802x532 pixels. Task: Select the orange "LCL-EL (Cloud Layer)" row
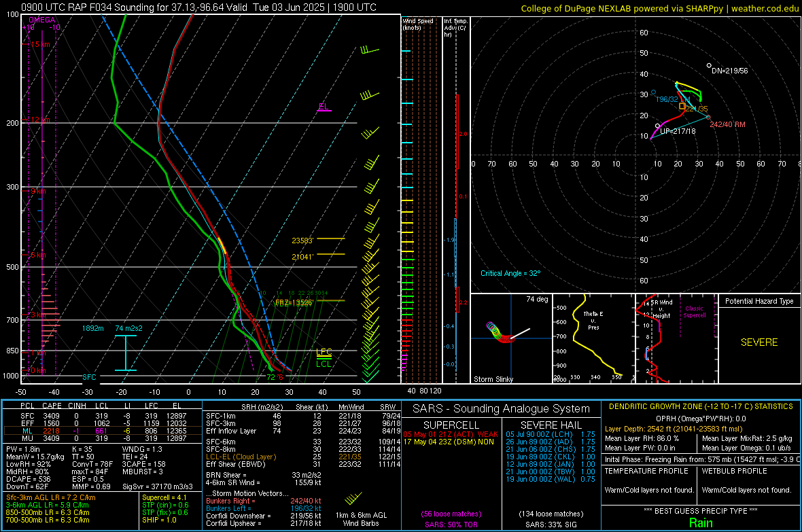(303, 457)
